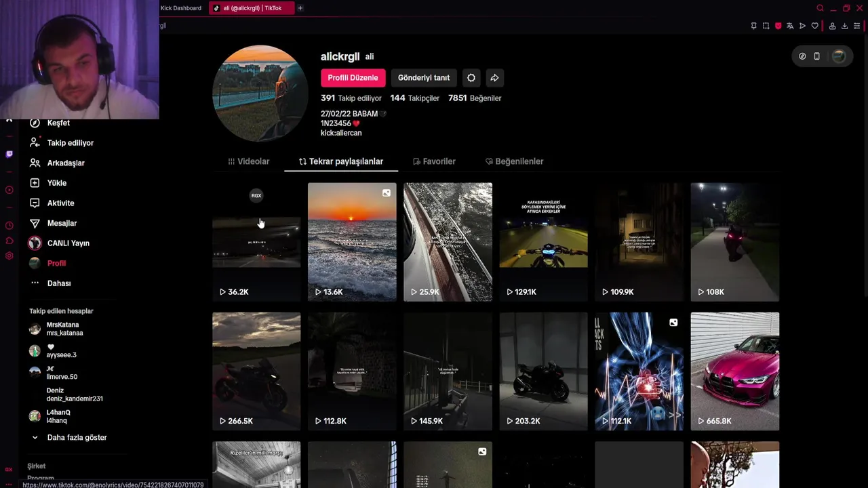Open the browser account person icon

coord(832,26)
